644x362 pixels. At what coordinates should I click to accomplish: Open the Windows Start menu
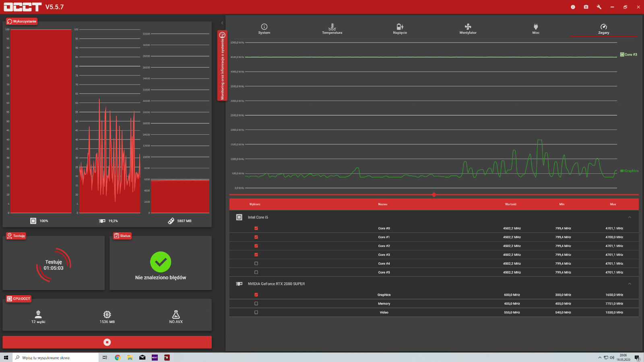click(x=6, y=358)
